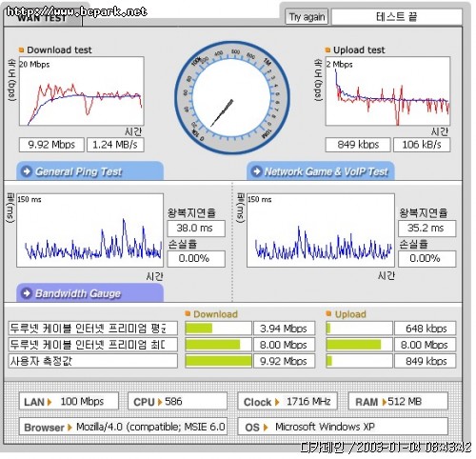The height and width of the screenshot is (459, 476).
Task: Click the 두루넷 케이블 인터넷 프리미엄 평균 row label
Action: [92, 329]
